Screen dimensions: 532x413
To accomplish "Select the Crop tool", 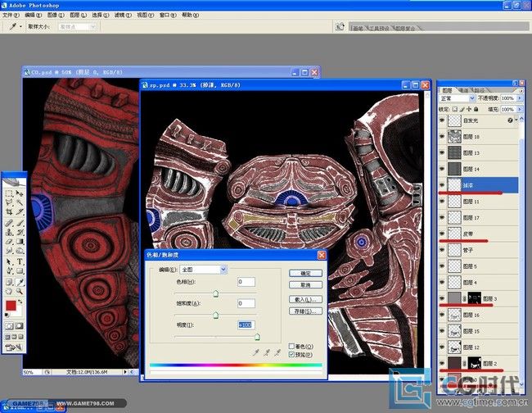I will coord(9,212).
